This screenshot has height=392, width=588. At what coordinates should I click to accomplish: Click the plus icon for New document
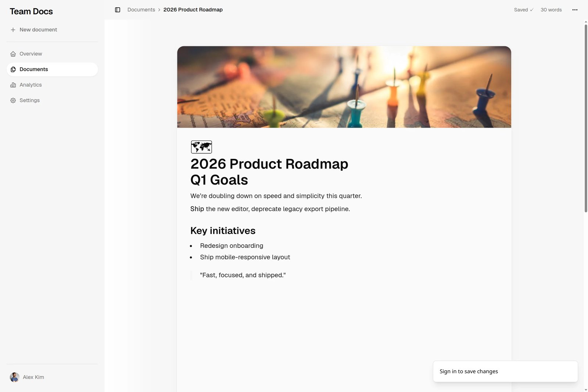click(13, 30)
